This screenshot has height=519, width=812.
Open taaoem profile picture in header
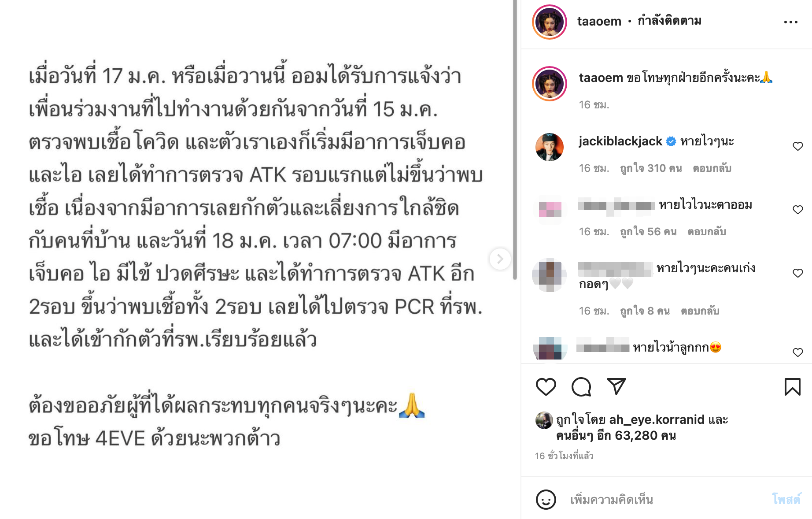click(x=550, y=22)
